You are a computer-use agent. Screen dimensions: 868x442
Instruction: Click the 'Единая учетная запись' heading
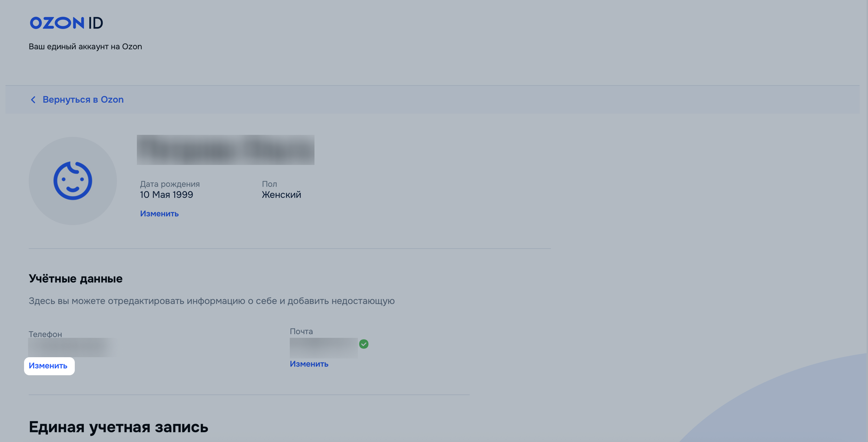[118, 427]
